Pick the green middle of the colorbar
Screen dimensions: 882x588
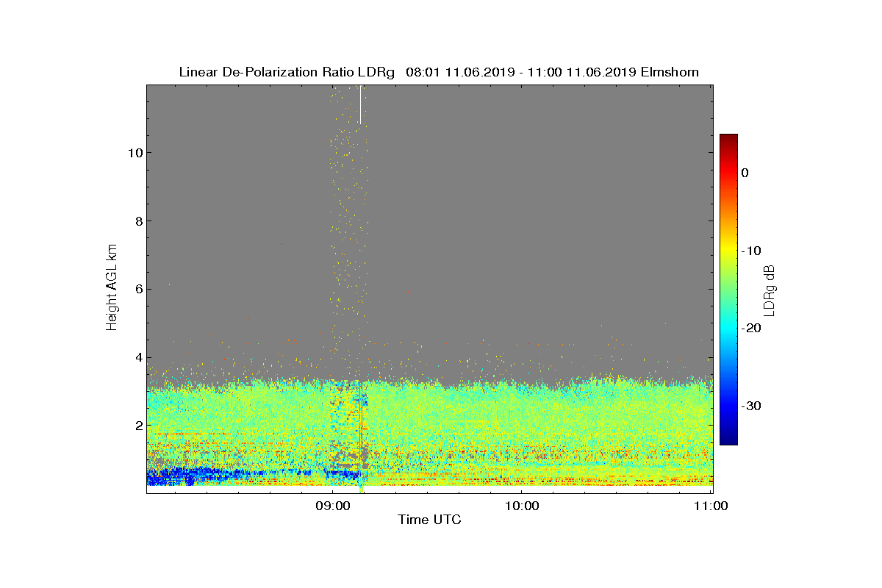[728, 290]
